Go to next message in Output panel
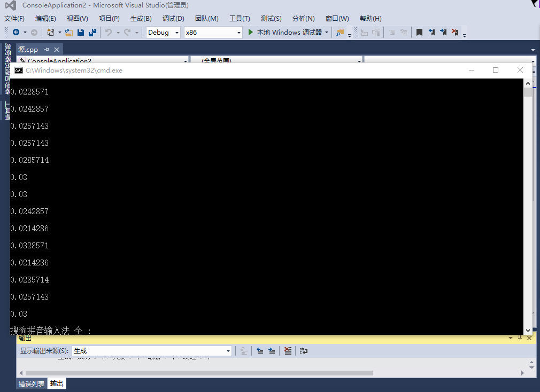The width and height of the screenshot is (540, 392). coord(272,351)
